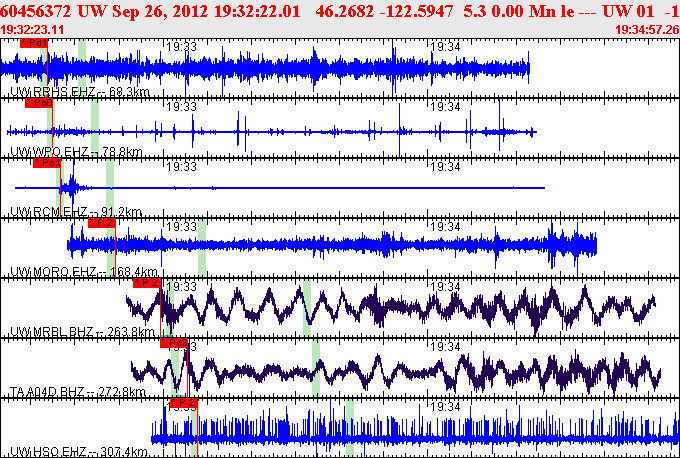
Task: Click the end time '19:34:57.26'
Action: (x=647, y=30)
